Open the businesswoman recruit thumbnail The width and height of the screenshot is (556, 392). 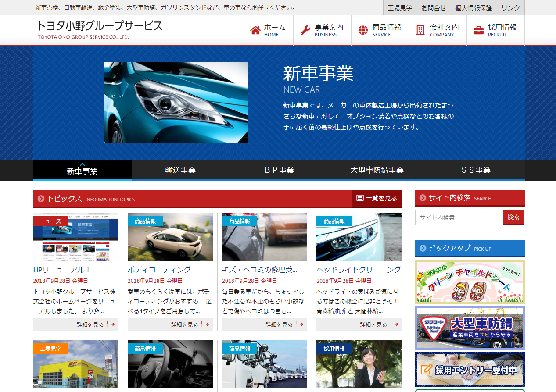click(359, 364)
